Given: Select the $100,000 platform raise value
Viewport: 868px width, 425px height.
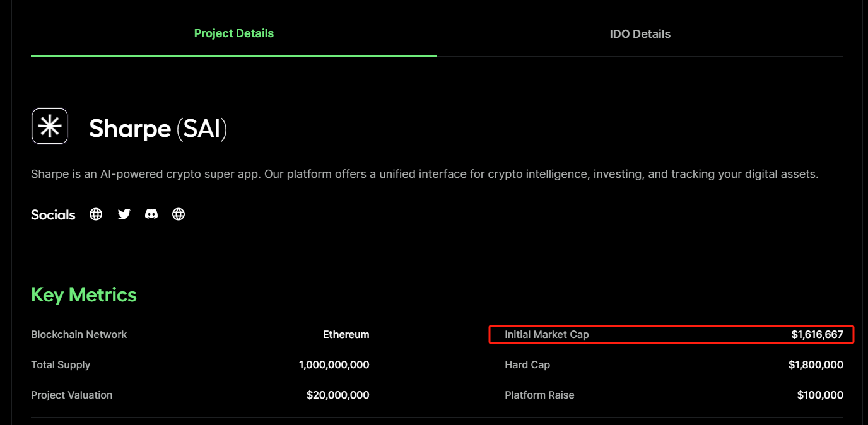Looking at the screenshot, I should pyautogui.click(x=820, y=395).
